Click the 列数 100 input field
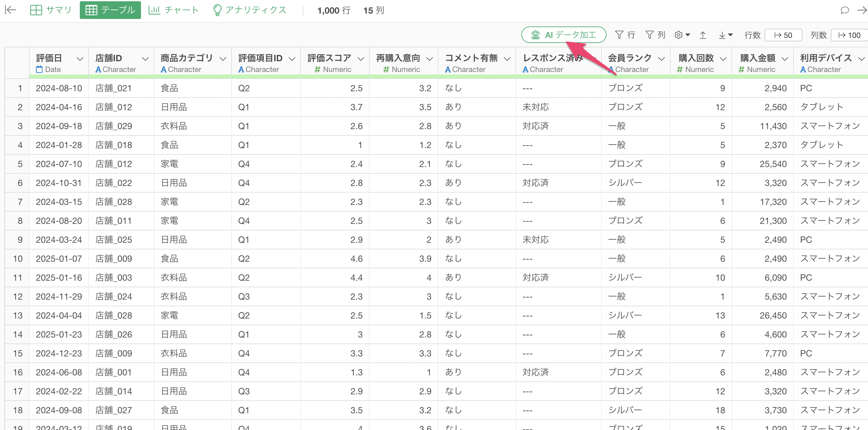 [x=849, y=35]
